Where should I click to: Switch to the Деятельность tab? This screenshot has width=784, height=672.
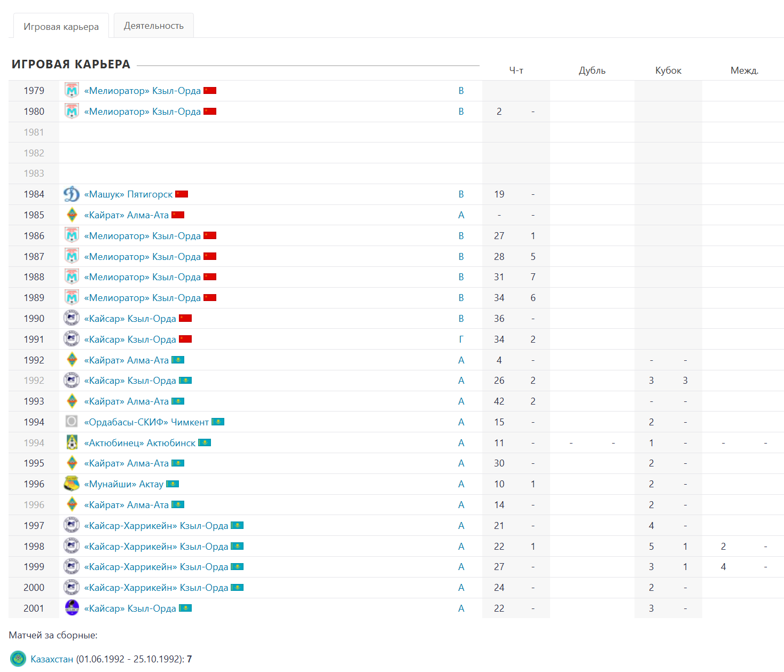point(154,26)
